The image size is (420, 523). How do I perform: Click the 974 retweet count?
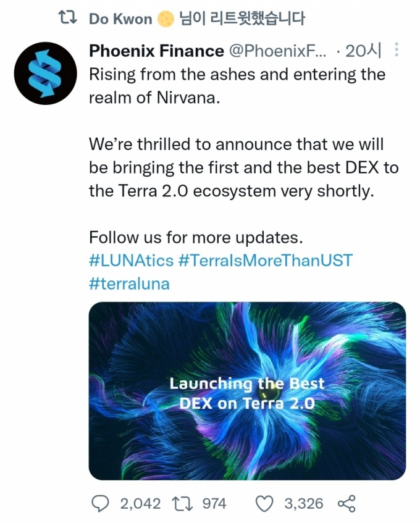pos(215,504)
